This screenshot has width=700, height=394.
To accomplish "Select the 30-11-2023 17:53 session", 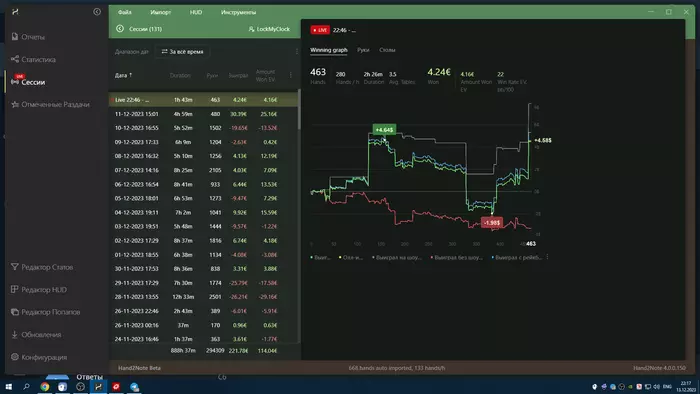I will point(203,269).
